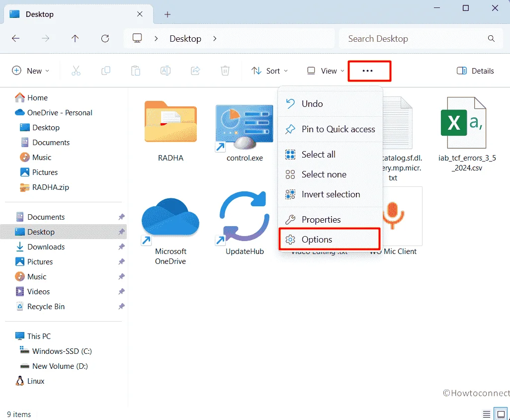Open the View dropdown

pos(324,71)
